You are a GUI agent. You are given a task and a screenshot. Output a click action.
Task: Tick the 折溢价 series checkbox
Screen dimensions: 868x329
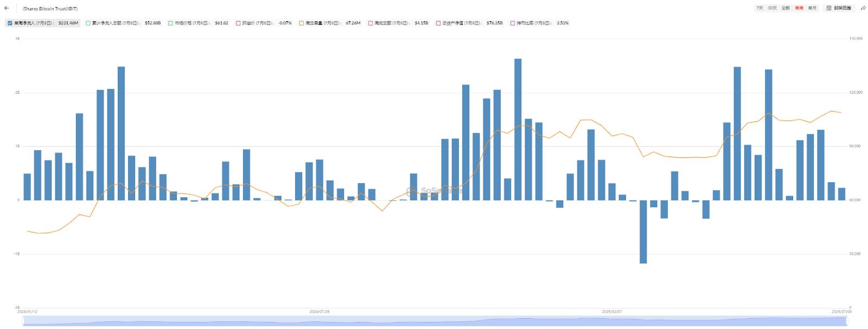[238, 23]
